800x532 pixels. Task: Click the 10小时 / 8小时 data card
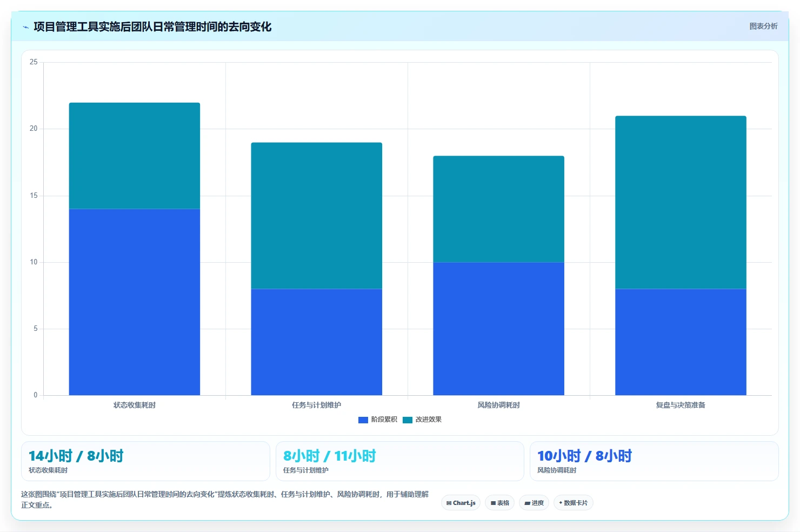point(654,461)
